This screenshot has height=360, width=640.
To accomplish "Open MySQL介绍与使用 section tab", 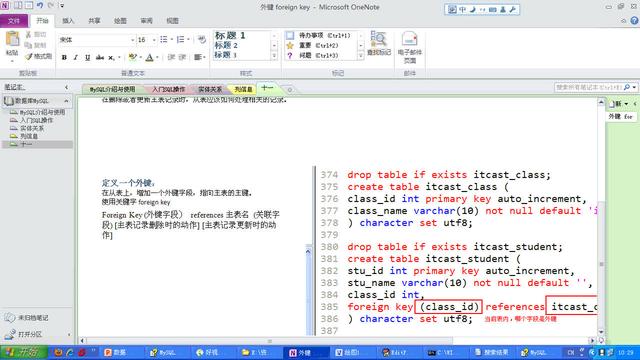I will pyautogui.click(x=112, y=89).
